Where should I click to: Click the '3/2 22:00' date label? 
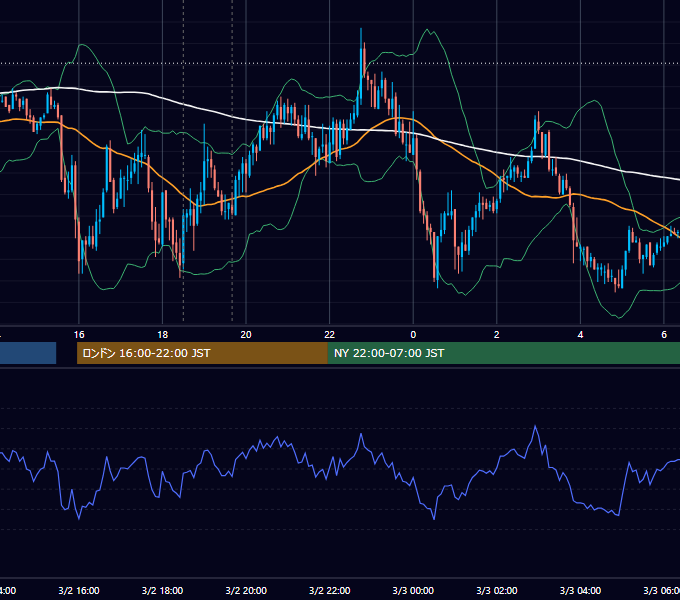(330, 591)
